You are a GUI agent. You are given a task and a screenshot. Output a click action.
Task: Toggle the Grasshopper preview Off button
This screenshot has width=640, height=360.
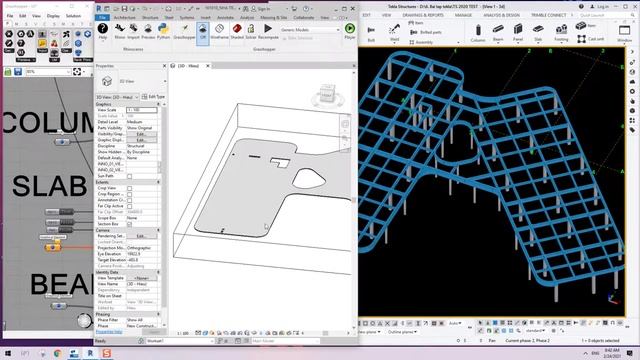(203, 33)
